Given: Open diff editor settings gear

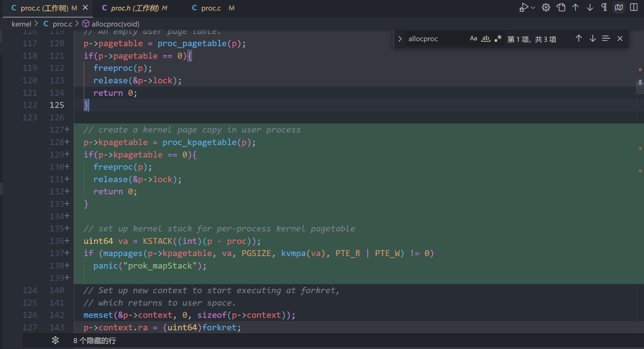Looking at the screenshot, I should (546, 7).
